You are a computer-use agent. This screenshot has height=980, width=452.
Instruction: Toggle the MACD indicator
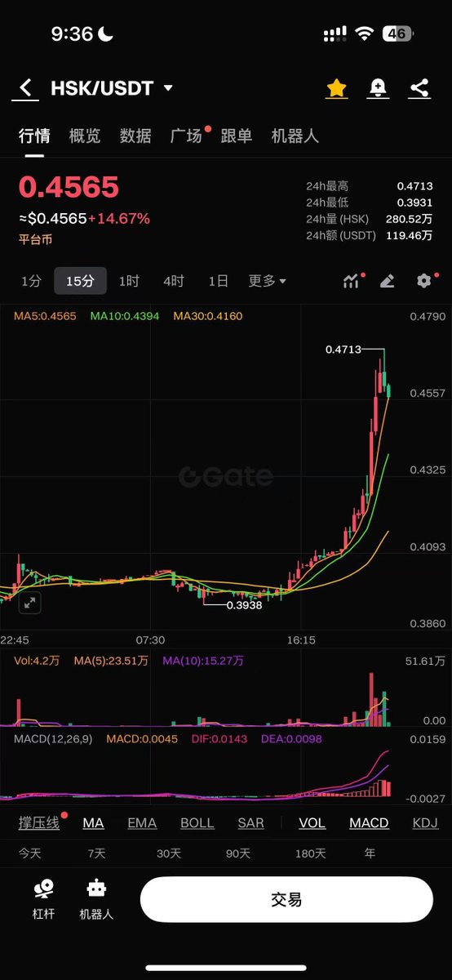(x=369, y=822)
